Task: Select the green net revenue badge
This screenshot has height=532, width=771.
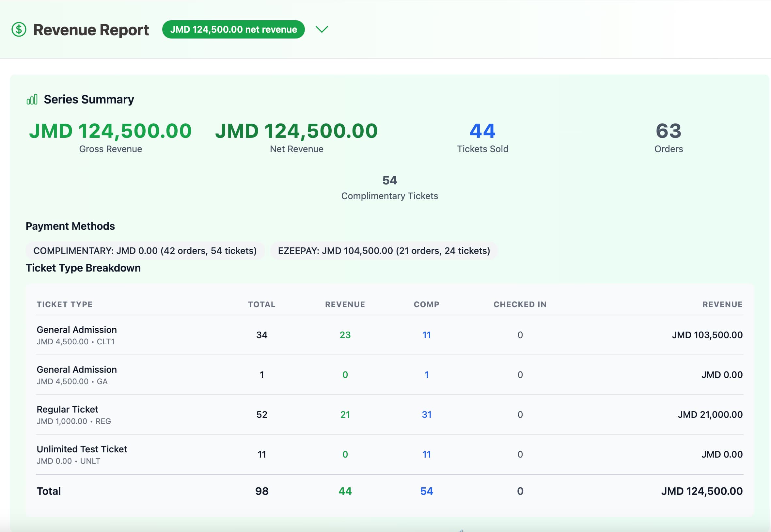Action: point(233,29)
